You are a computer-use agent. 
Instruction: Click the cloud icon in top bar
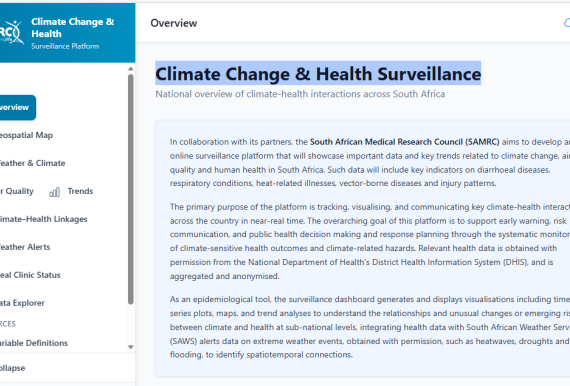coord(567,23)
